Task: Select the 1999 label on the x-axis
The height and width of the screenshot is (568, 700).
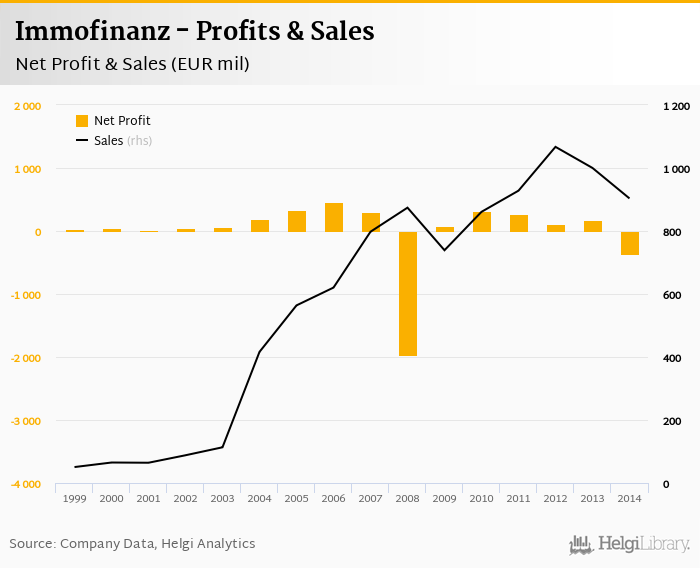Action: point(75,497)
